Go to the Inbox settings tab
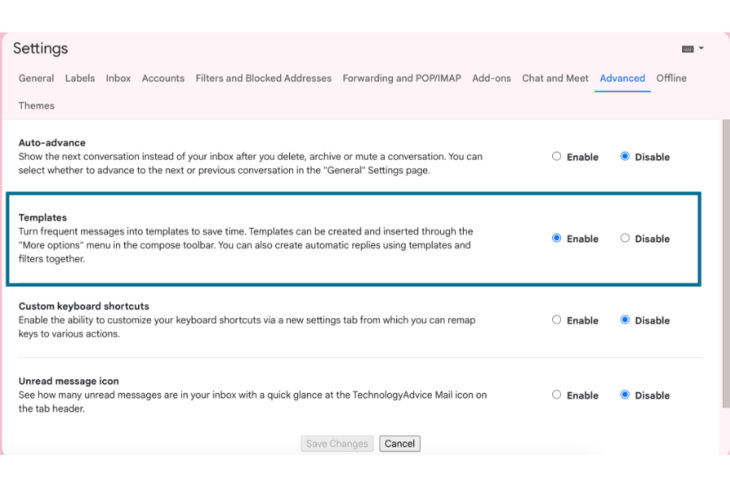This screenshot has width=730, height=487. [118, 78]
